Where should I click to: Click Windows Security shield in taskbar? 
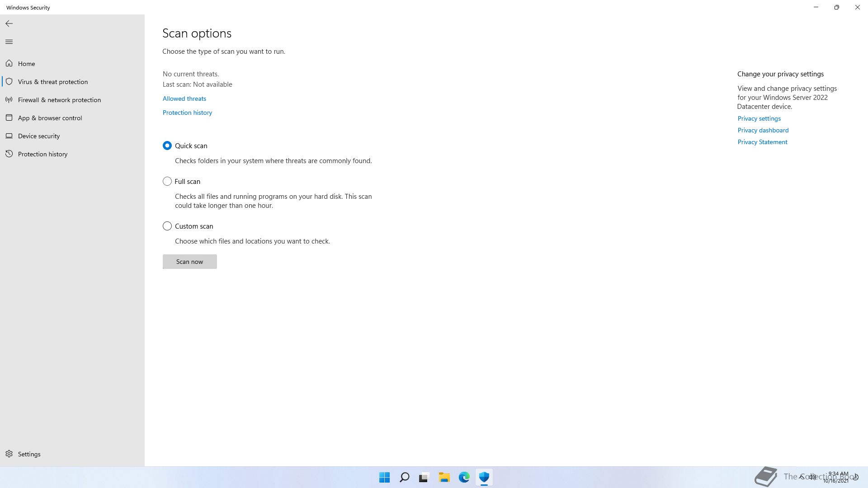[484, 477]
